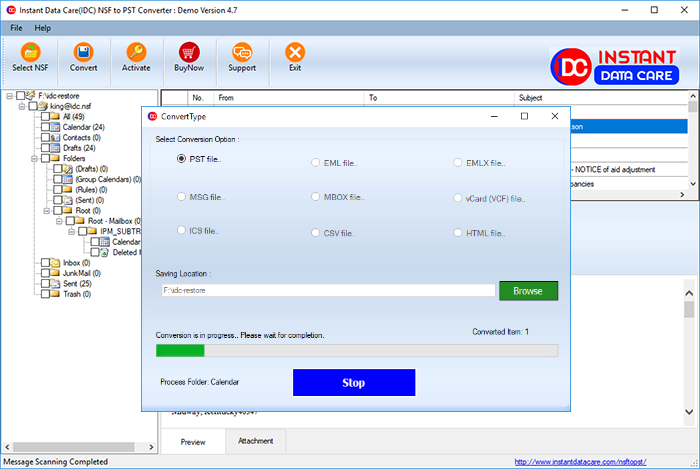Viewport: 700px width, 469px height.
Task: Click the Convert floppy disk icon
Action: pos(84,52)
